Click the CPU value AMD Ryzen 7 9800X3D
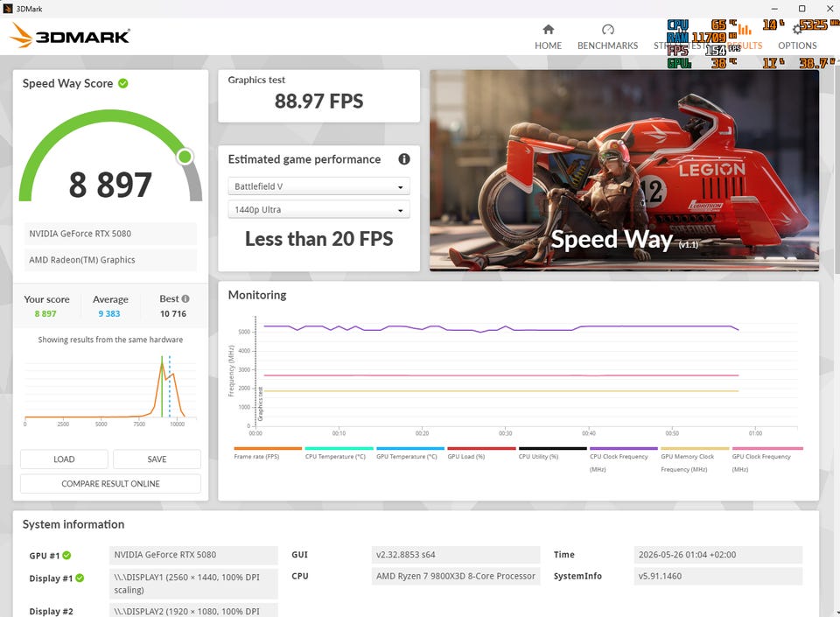Image resolution: width=840 pixels, height=617 pixels. click(455, 576)
